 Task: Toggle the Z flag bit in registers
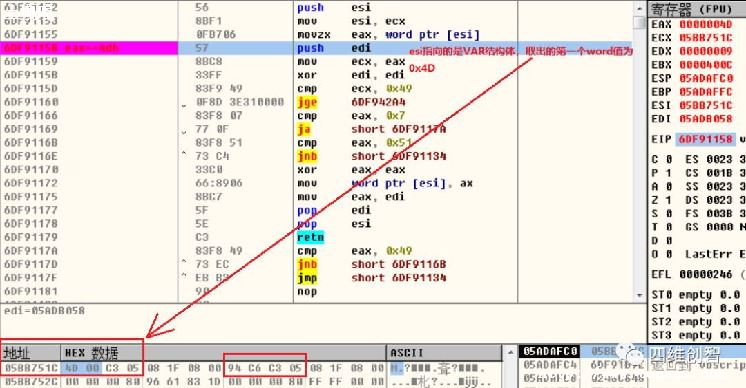click(x=668, y=200)
